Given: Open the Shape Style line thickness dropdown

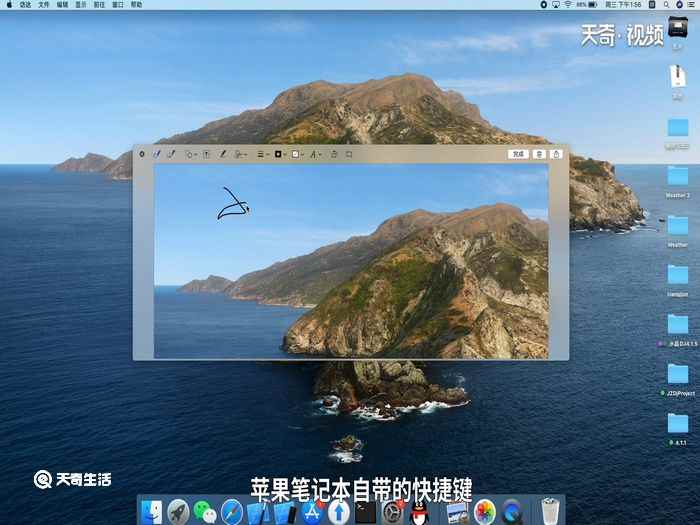Looking at the screenshot, I should tap(262, 154).
